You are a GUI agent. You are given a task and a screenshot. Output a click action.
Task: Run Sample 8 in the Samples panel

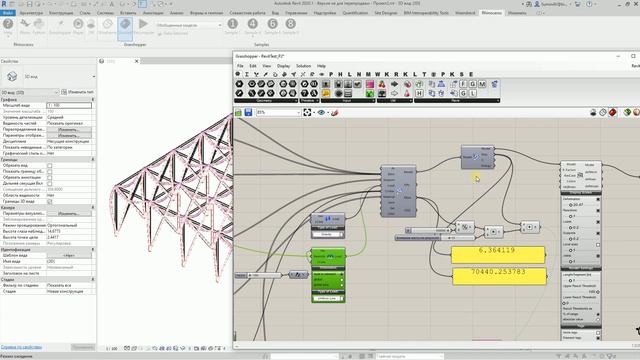(291, 26)
